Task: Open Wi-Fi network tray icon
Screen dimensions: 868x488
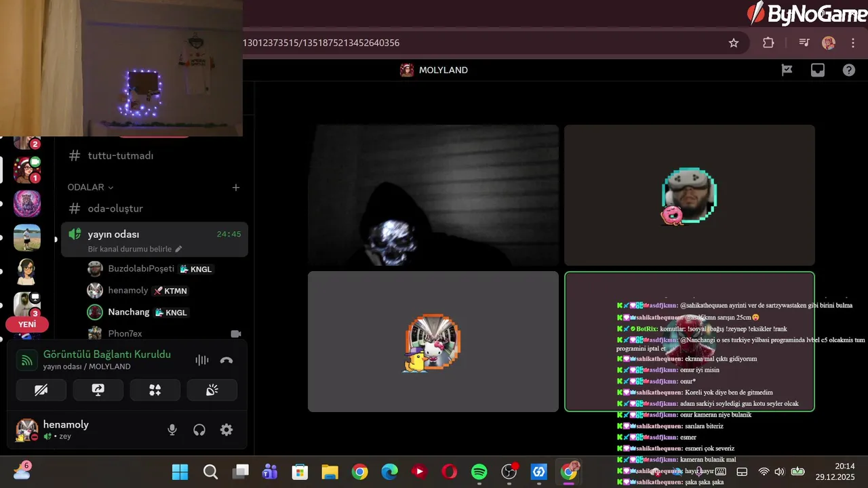Action: click(x=764, y=472)
